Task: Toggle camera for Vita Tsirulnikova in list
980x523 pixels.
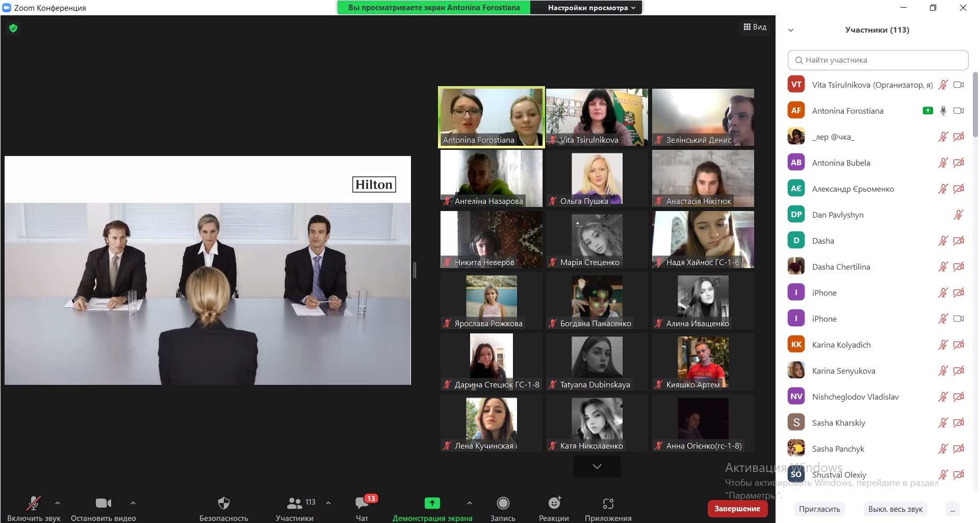Action: point(959,85)
